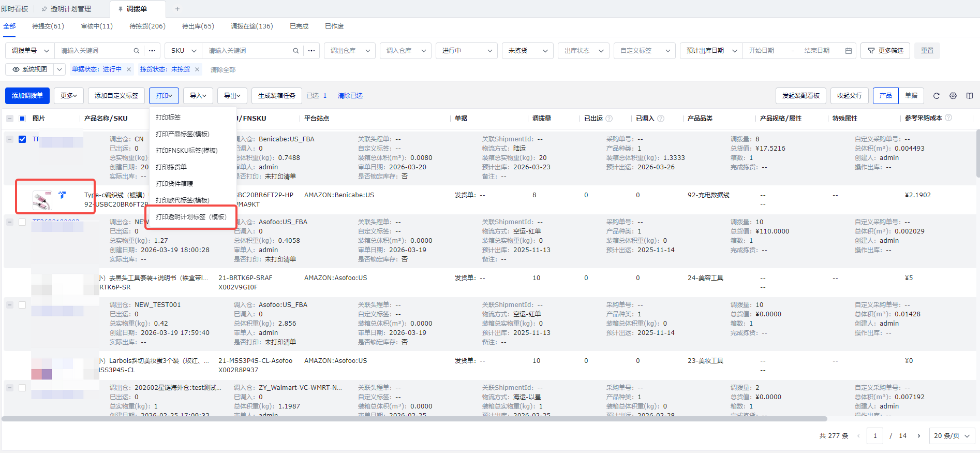
Task: Uncheck the first selected transfer order checkbox
Action: (22, 139)
